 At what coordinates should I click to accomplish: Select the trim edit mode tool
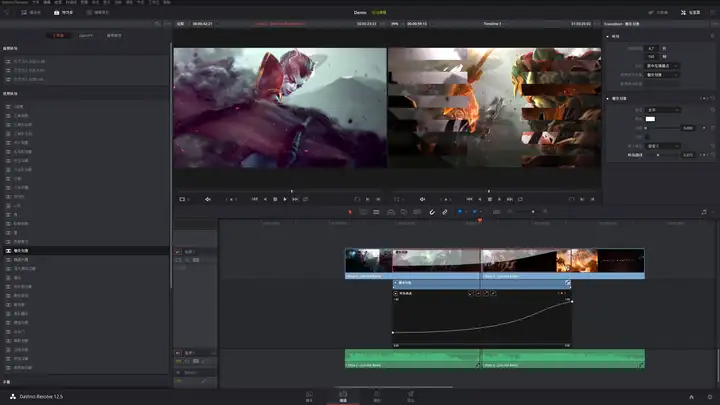click(x=363, y=212)
